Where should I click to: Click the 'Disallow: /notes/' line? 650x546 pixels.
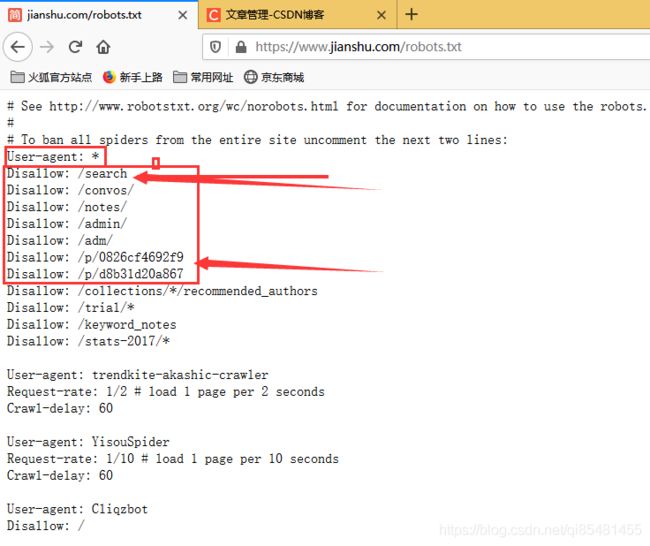(x=67, y=207)
